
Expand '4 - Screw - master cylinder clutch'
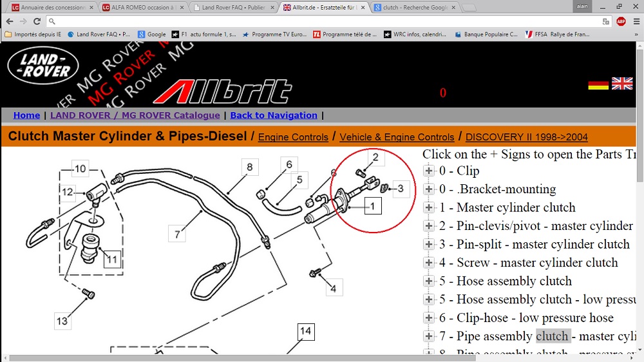(429, 263)
